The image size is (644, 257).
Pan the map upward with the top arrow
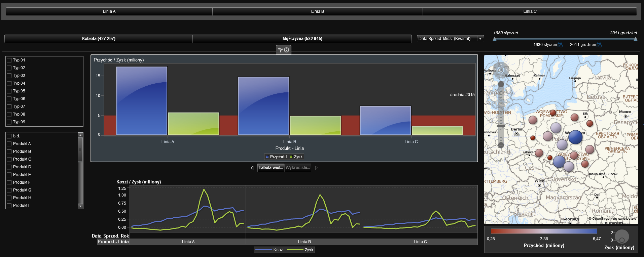click(501, 64)
